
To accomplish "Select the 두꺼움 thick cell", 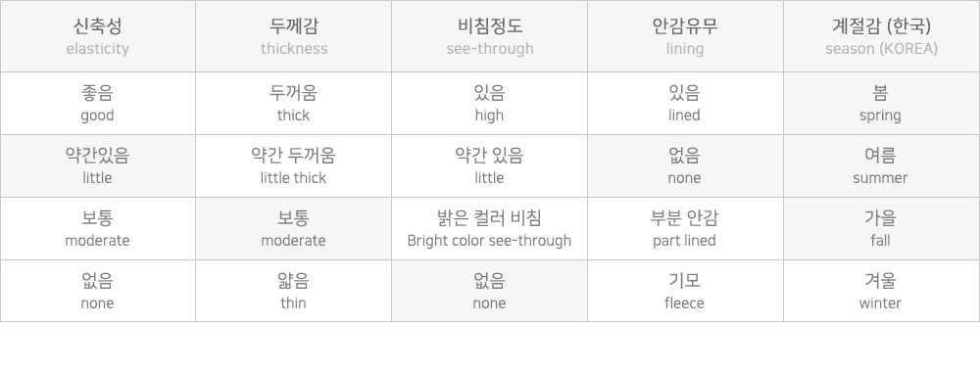I will (294, 103).
